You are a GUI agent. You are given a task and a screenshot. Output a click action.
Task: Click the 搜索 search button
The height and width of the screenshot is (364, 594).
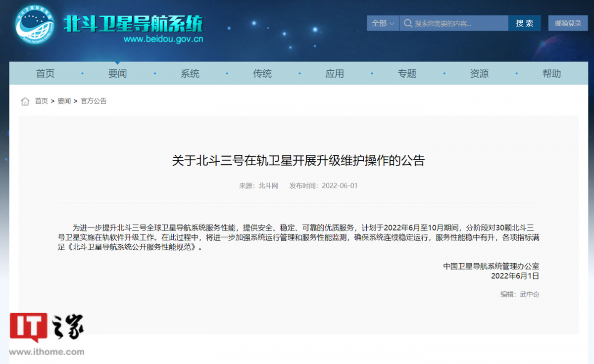click(x=524, y=23)
